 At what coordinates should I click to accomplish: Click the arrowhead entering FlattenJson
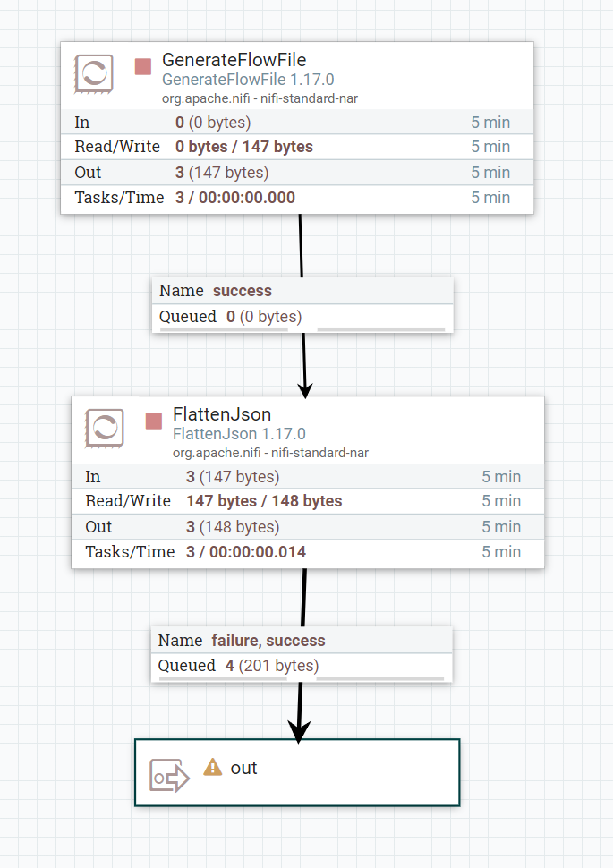tap(305, 389)
